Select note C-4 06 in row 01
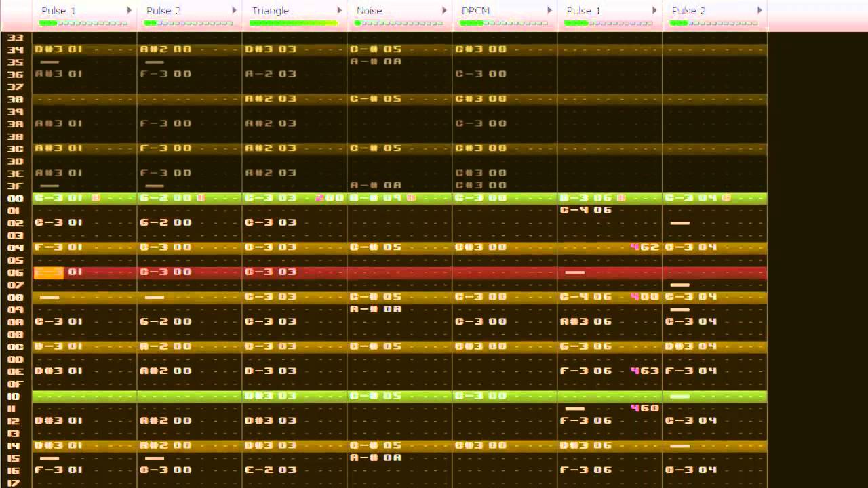Image resolution: width=868 pixels, height=488 pixels. (586, 210)
